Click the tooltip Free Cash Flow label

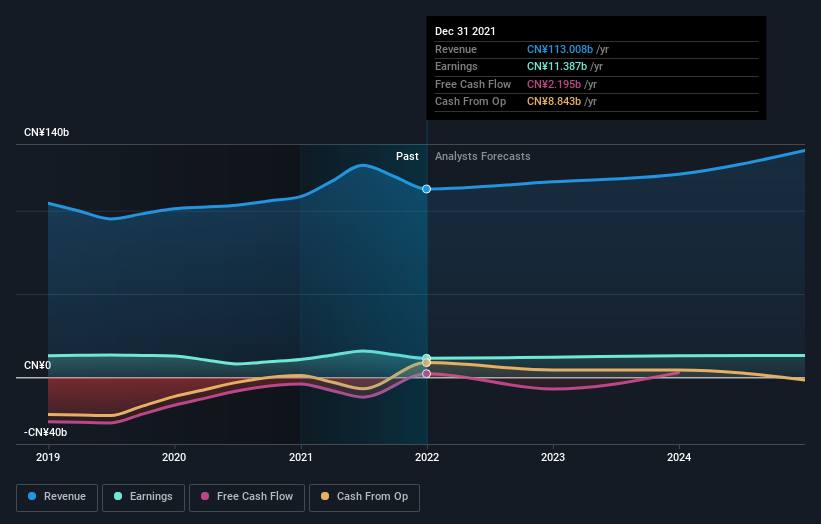pyautogui.click(x=473, y=84)
